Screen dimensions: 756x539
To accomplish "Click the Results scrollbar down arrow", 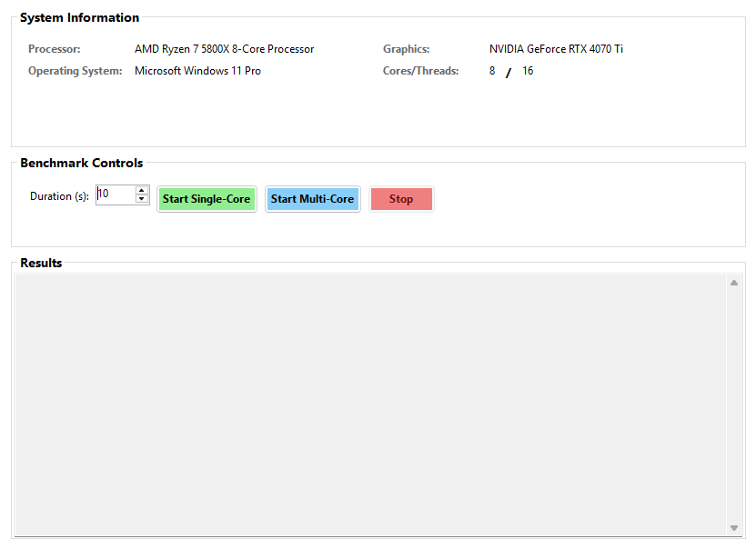I will [x=734, y=528].
